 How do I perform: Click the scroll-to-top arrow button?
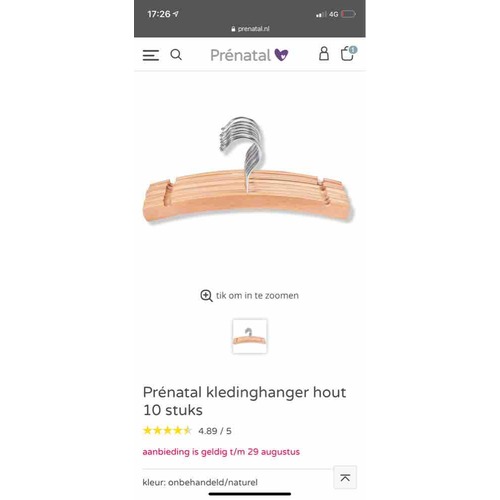345,477
